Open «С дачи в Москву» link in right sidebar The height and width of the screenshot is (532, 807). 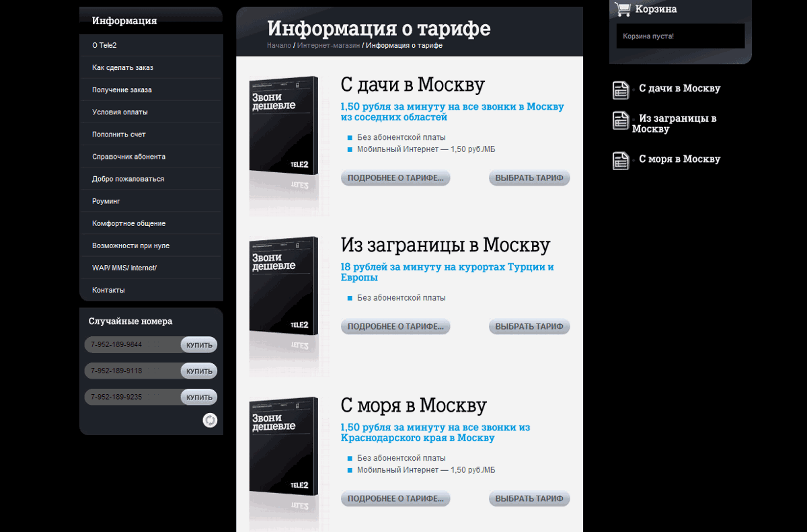(x=679, y=88)
